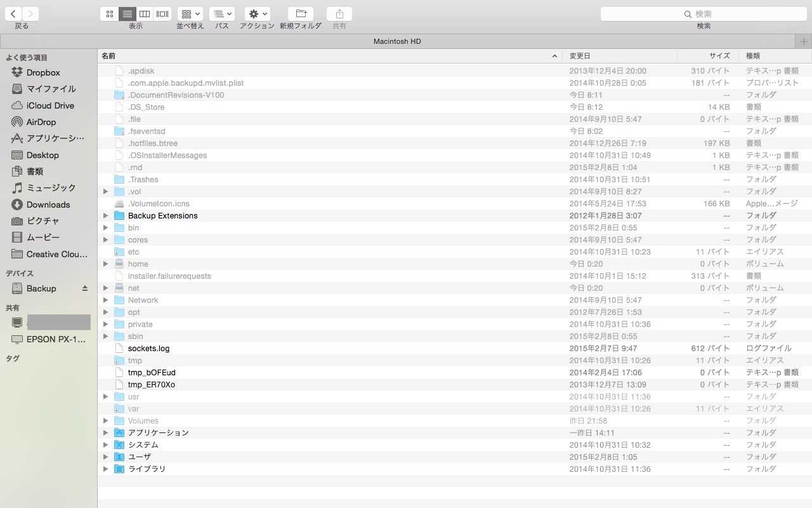Create a new folder from toolbar
Screen dimensions: 812x508
(301, 14)
